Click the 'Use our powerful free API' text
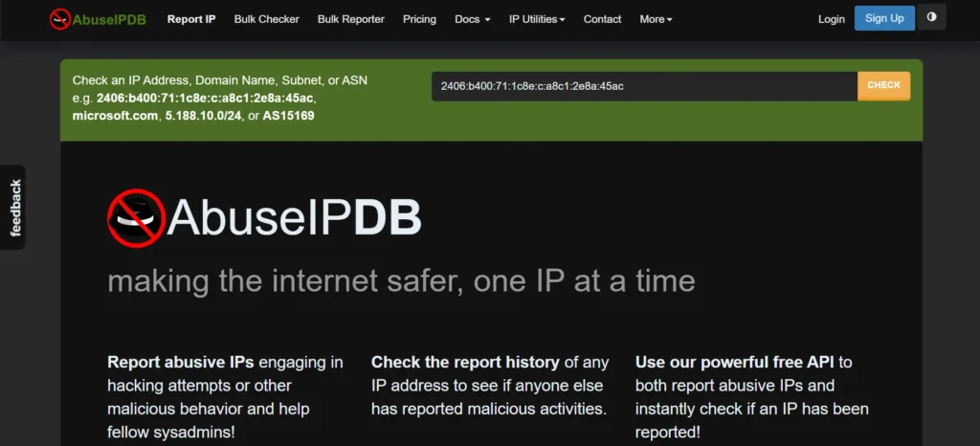 click(735, 363)
